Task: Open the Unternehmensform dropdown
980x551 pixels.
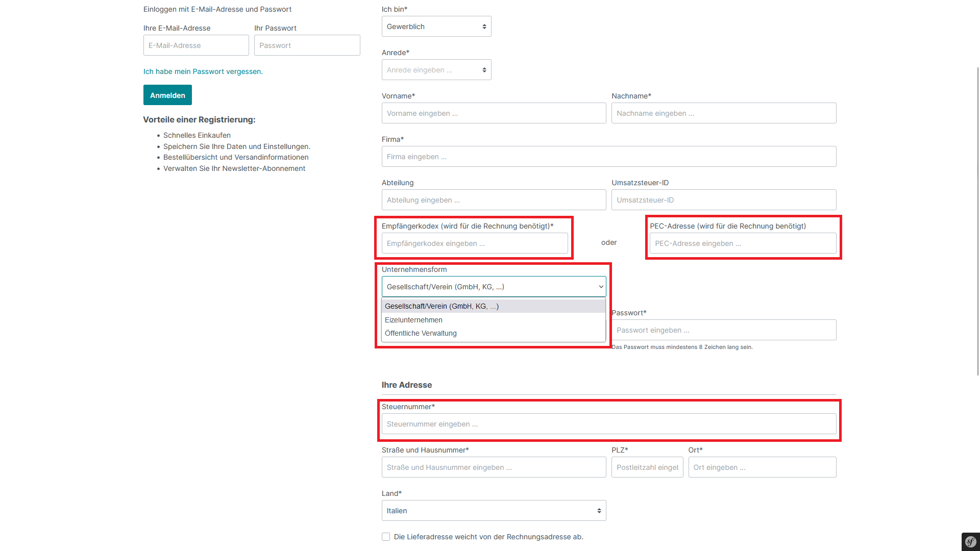Action: click(494, 287)
